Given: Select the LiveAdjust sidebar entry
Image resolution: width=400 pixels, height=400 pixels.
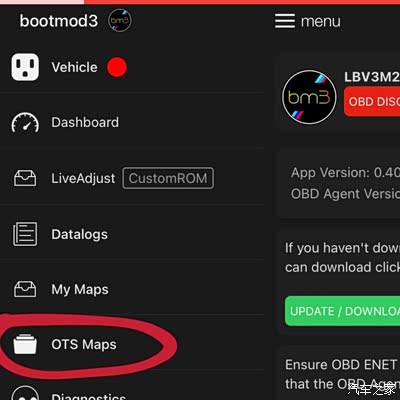Looking at the screenshot, I should pos(83,178).
